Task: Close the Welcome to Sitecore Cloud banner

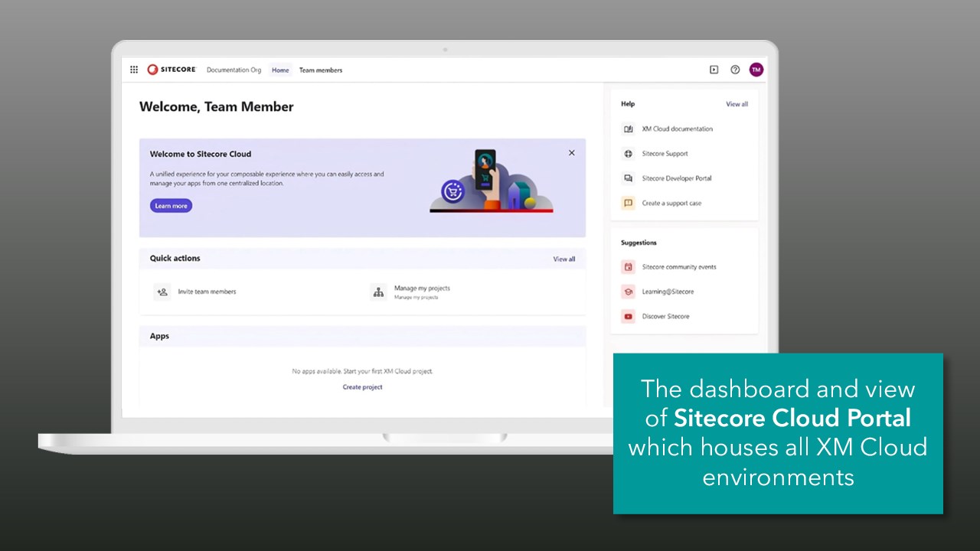Action: click(x=571, y=153)
